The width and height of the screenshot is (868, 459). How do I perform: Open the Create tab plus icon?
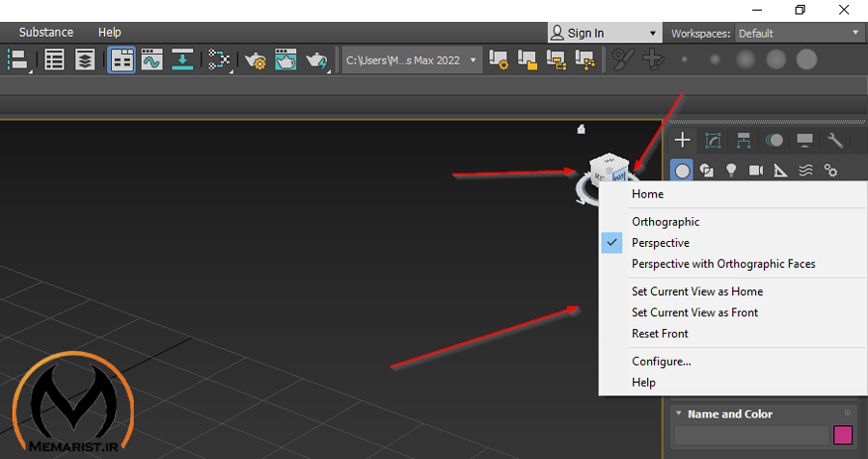point(682,141)
